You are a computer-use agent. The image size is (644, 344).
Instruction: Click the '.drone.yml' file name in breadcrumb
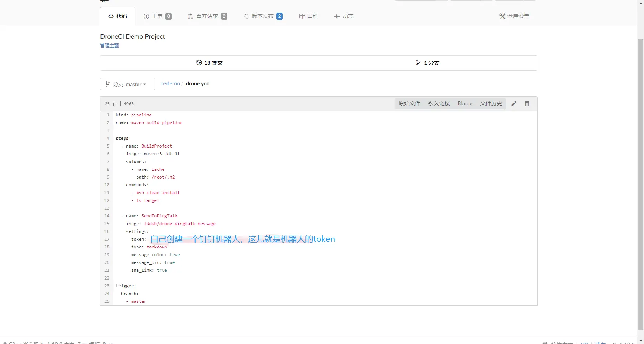(197, 84)
